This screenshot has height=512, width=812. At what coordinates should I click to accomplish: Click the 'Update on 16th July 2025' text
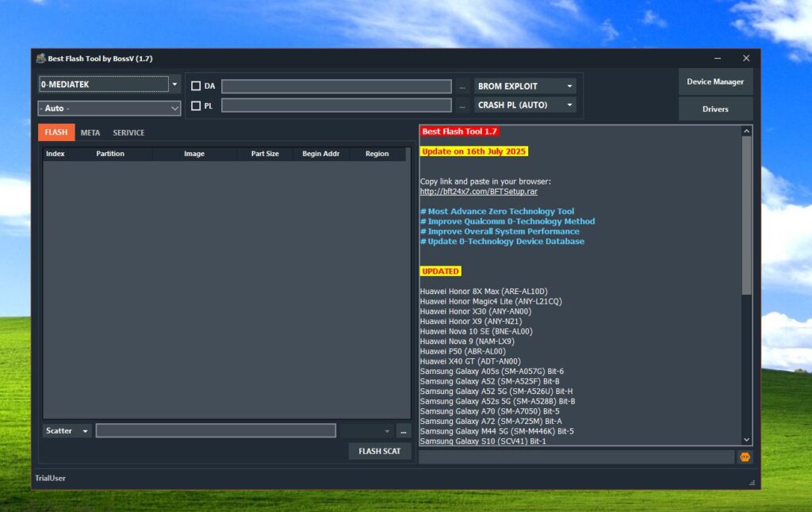pos(474,151)
